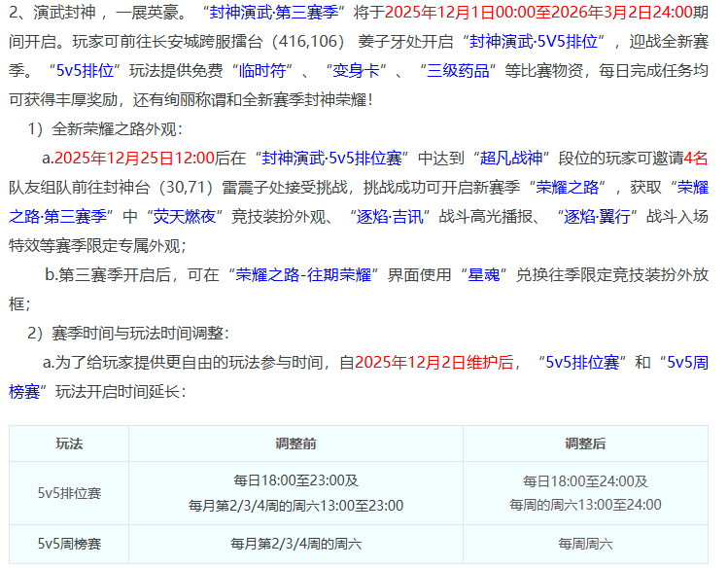728x568 pixels.
Task: Click blue text “荣耀之路-往期荣耀”
Action: 301,275
